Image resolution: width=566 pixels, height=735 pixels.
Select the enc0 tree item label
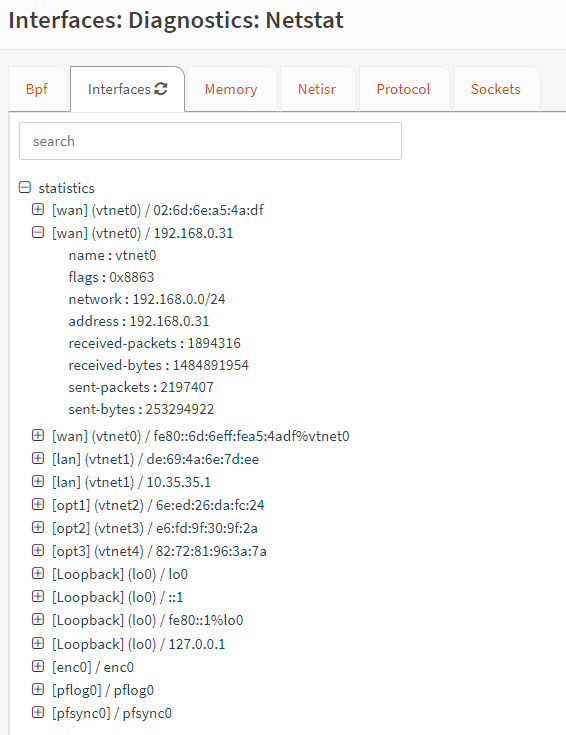(93, 667)
